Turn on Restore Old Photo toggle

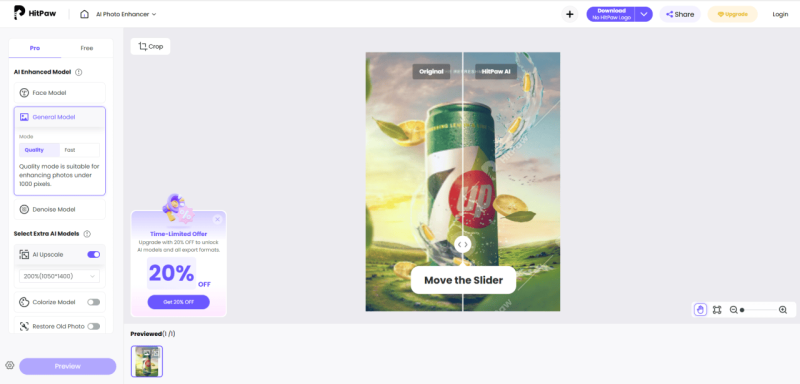pos(93,326)
